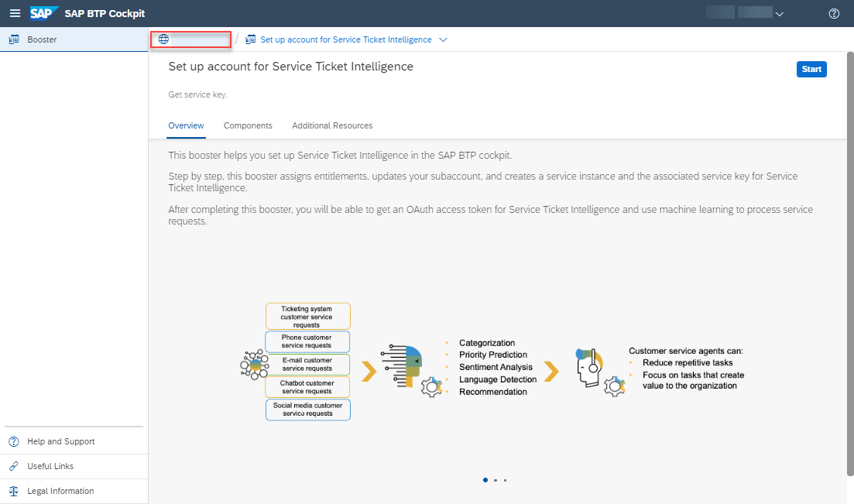The width and height of the screenshot is (854, 504).
Task: Click the Booster icon in sidebar
Action: coord(14,39)
